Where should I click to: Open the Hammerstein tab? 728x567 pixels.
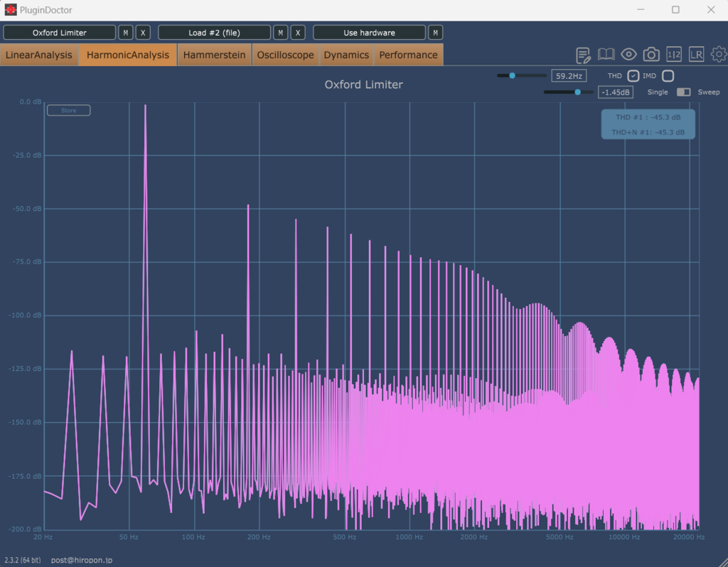coord(214,55)
